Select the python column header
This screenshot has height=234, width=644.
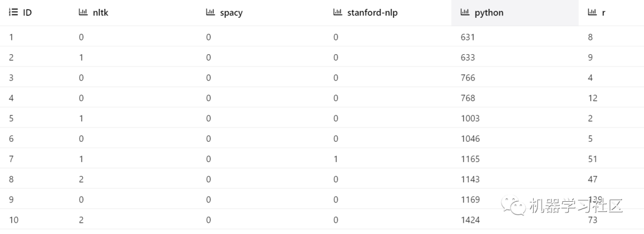click(x=515, y=13)
